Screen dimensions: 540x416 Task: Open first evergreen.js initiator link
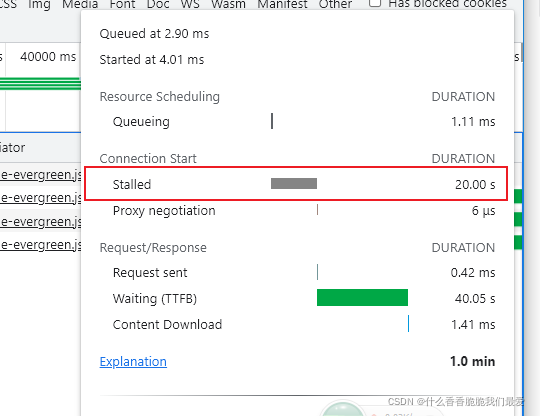click(41, 175)
